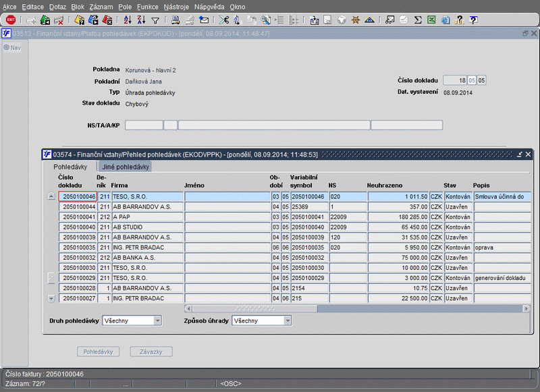Click the generování dokladu description cell

coord(502,278)
